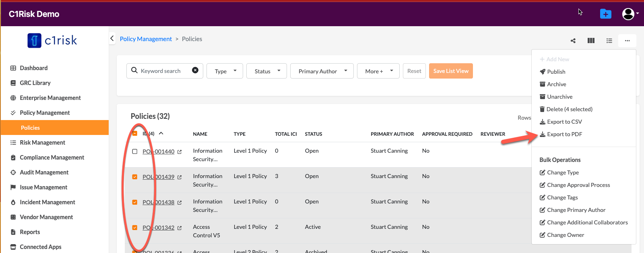Open policy POL-001439 link
The width and height of the screenshot is (644, 253).
pos(159,177)
